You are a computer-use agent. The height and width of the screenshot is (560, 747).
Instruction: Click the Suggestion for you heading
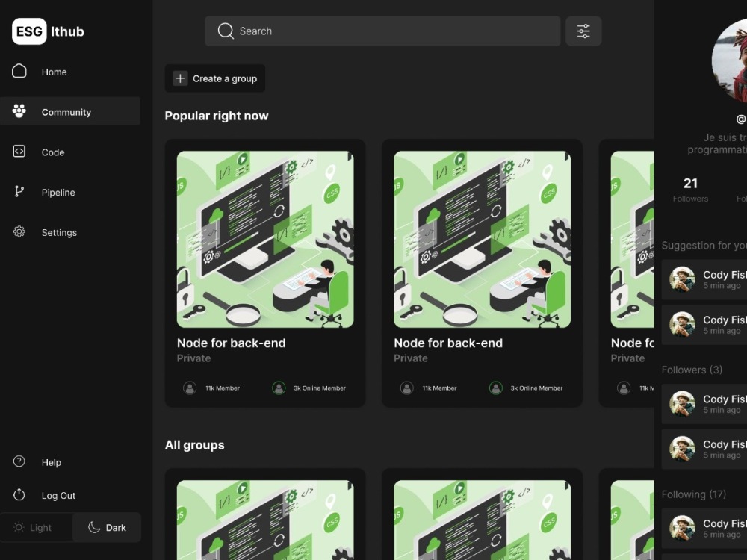(x=704, y=245)
